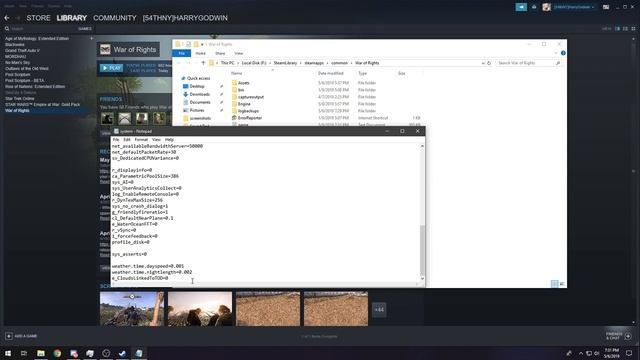Open the [54THNY]HARRYGODWIN profile tab

185,18
